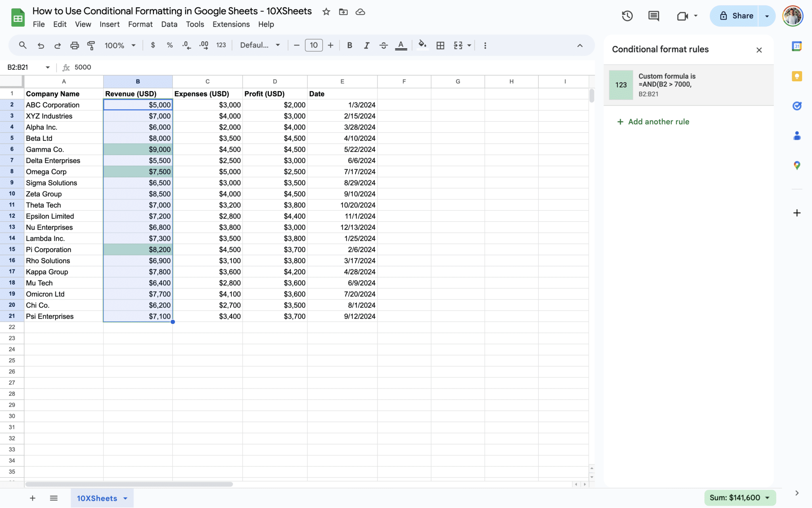Decrease font size minus button

click(x=296, y=45)
